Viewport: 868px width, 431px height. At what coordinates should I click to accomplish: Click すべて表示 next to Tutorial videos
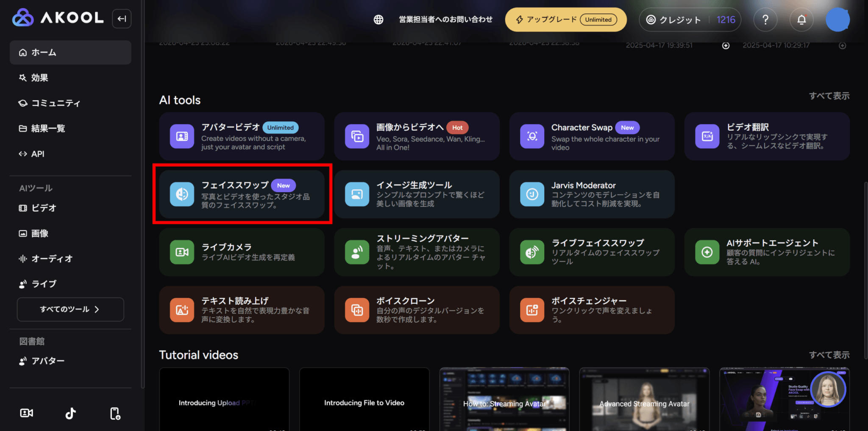[829, 355]
